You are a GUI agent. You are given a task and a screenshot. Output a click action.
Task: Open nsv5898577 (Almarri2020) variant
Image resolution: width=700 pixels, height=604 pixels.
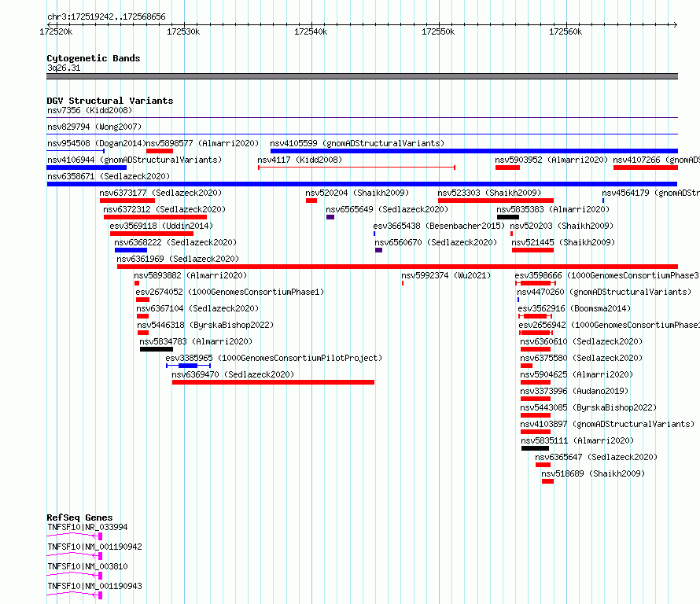pyautogui.click(x=202, y=143)
